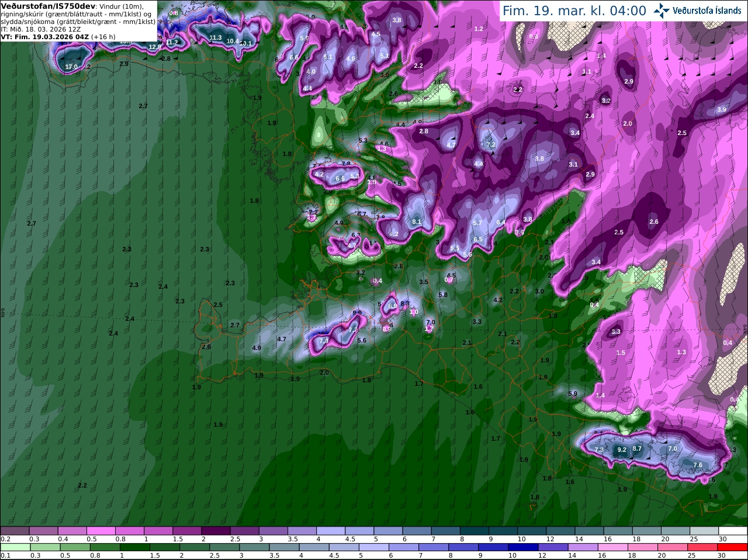Click the 0.1 label in bottom legend
The width and height of the screenshot is (748, 560).
point(5,555)
